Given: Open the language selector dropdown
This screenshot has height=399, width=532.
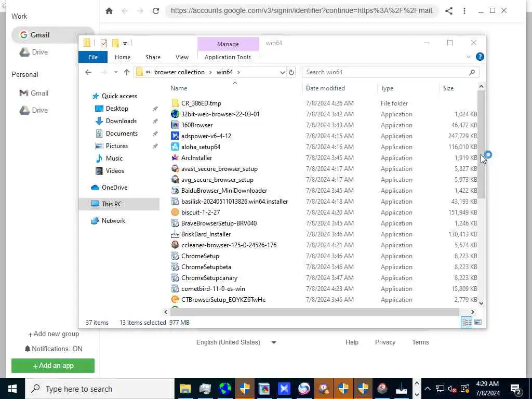Looking at the screenshot, I should pyautogui.click(x=274, y=342).
